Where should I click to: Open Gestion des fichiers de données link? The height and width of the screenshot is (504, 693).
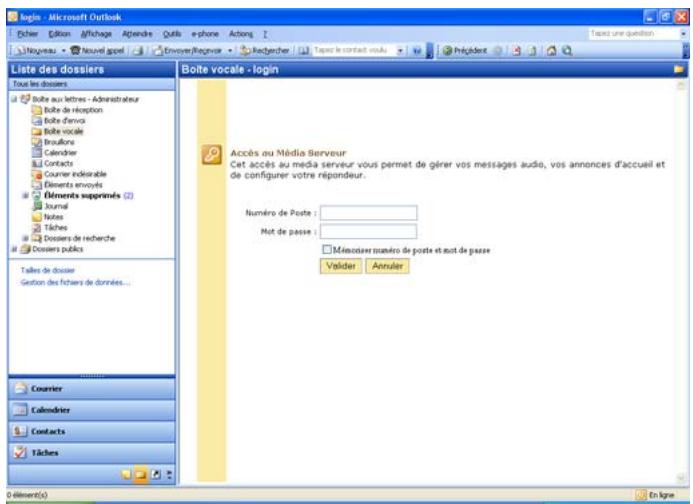coord(75,283)
